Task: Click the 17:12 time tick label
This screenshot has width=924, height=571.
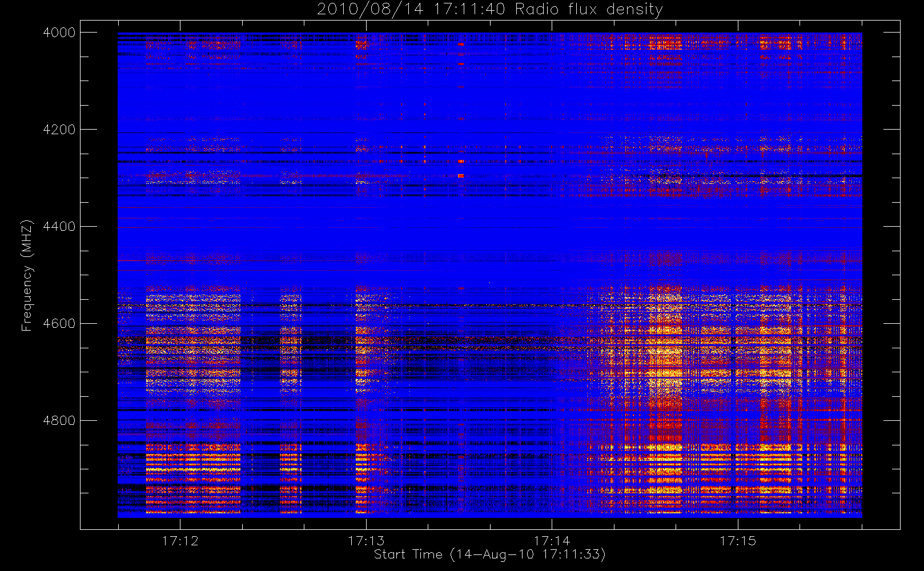Action: pyautogui.click(x=180, y=541)
